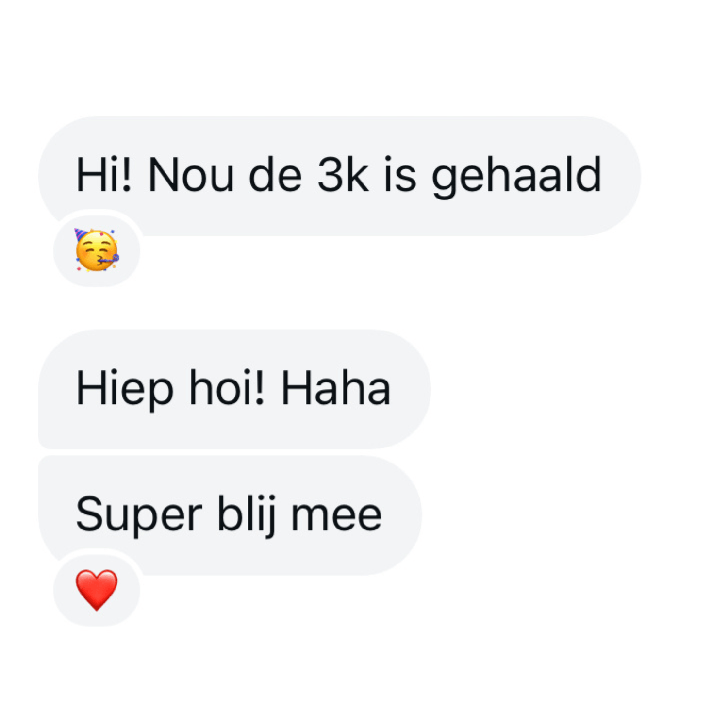Click the word 'hoi!' in second message
Screen dimensions: 728x728
[227, 387]
